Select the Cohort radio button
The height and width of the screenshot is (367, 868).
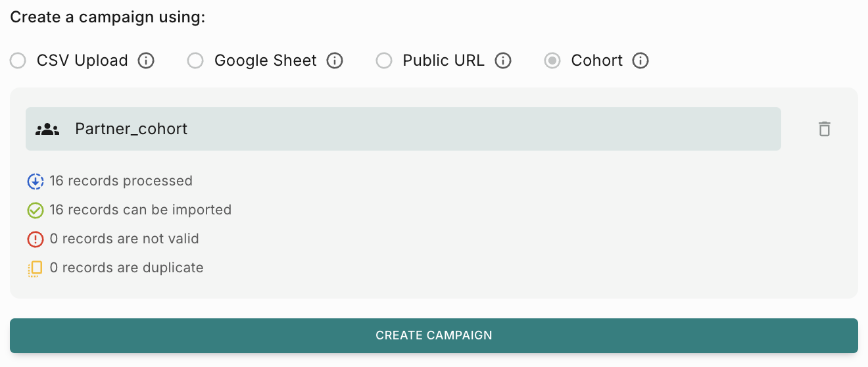coord(552,61)
